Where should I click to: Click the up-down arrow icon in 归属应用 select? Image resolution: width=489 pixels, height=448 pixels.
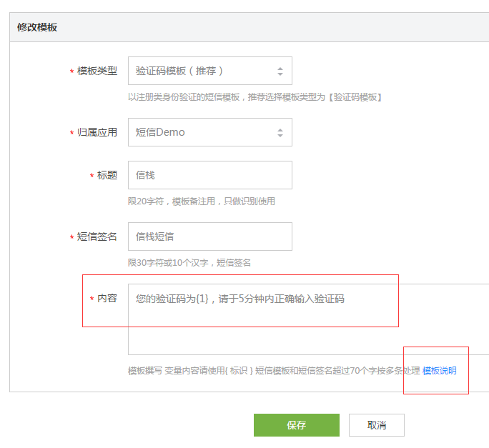280,133
